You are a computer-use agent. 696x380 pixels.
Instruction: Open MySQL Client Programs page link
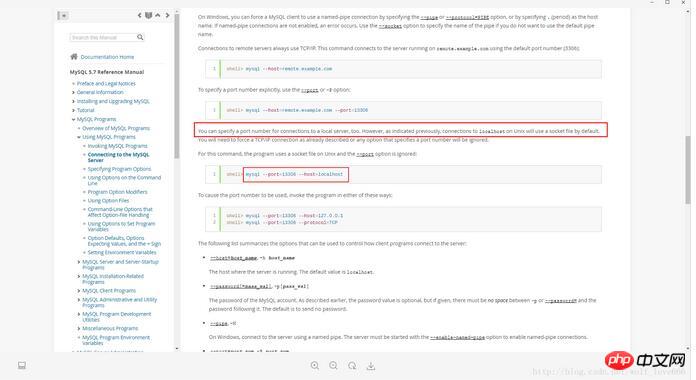109,291
